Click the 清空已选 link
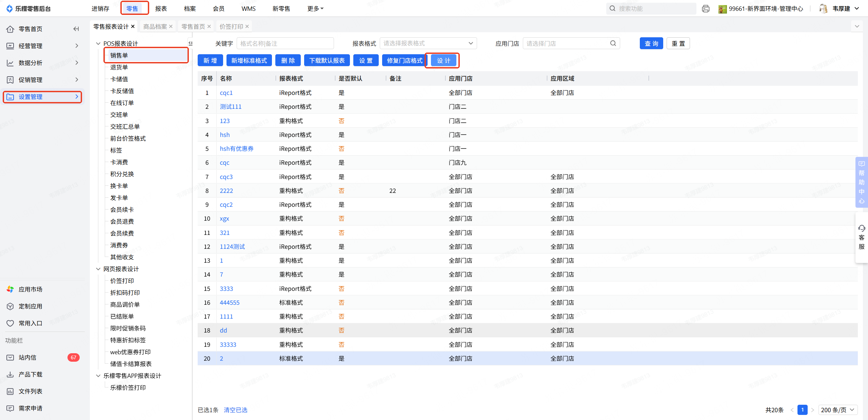Screen dimensions: 868x420 click(235, 410)
